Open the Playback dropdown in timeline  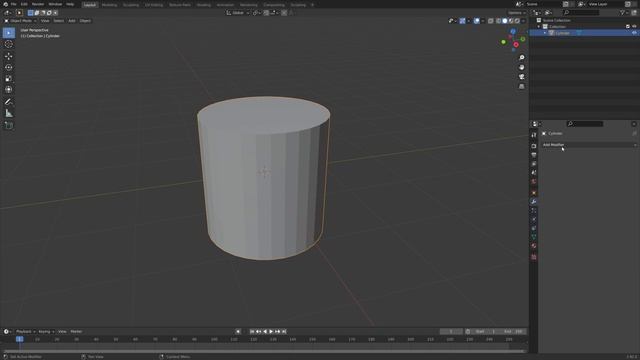click(25, 332)
